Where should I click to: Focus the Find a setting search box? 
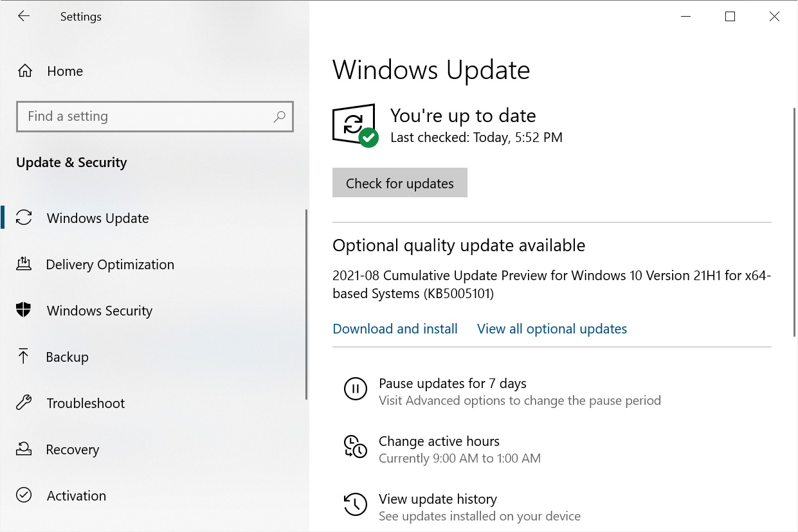point(155,116)
